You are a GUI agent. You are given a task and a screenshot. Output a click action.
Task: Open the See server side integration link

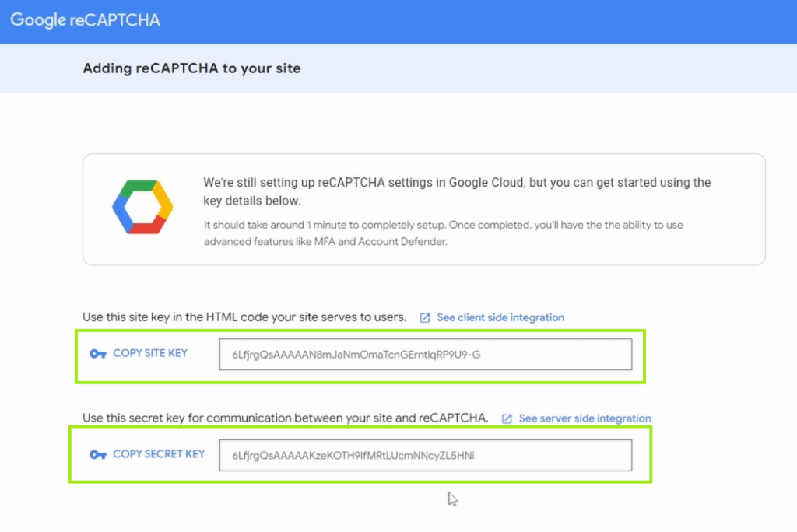click(585, 418)
